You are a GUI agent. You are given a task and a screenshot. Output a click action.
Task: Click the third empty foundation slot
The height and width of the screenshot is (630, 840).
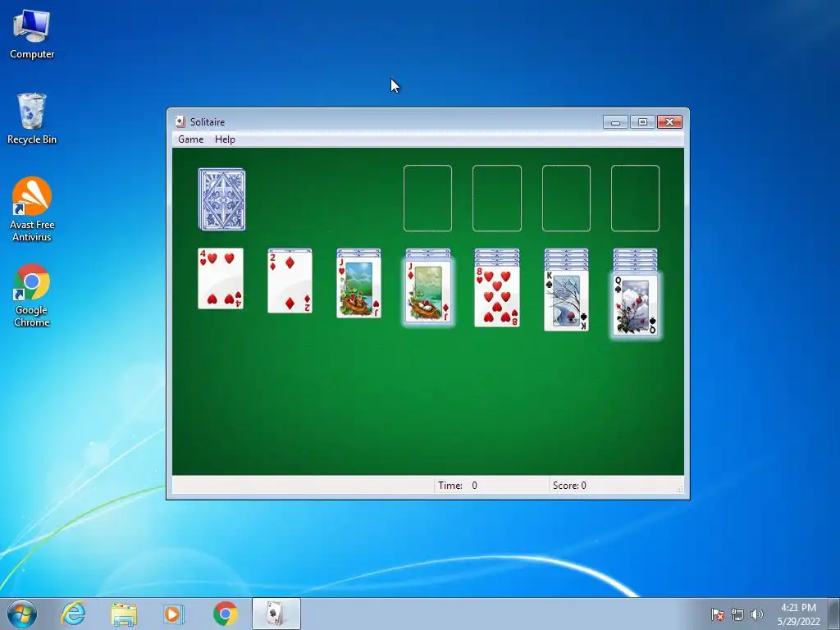tap(566, 199)
